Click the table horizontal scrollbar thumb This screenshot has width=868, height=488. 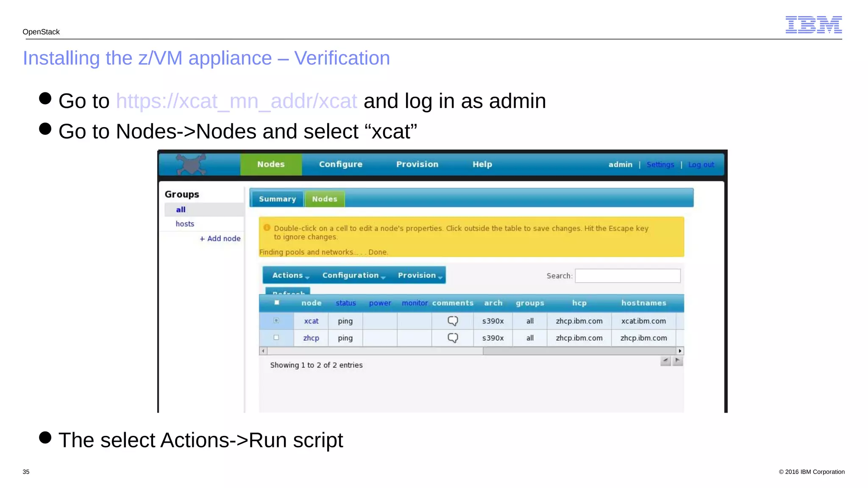[x=579, y=351]
